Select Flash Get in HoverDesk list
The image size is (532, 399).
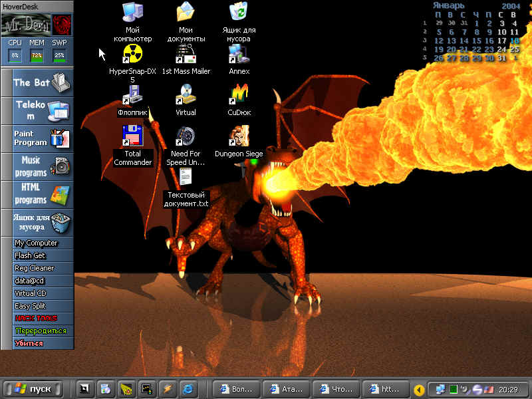[43, 255]
